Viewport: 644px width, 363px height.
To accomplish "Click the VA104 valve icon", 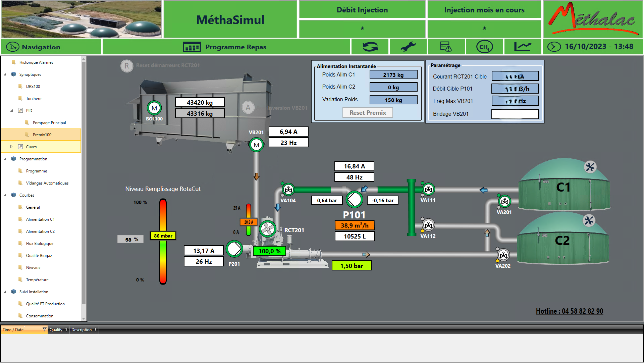I will [x=288, y=190].
